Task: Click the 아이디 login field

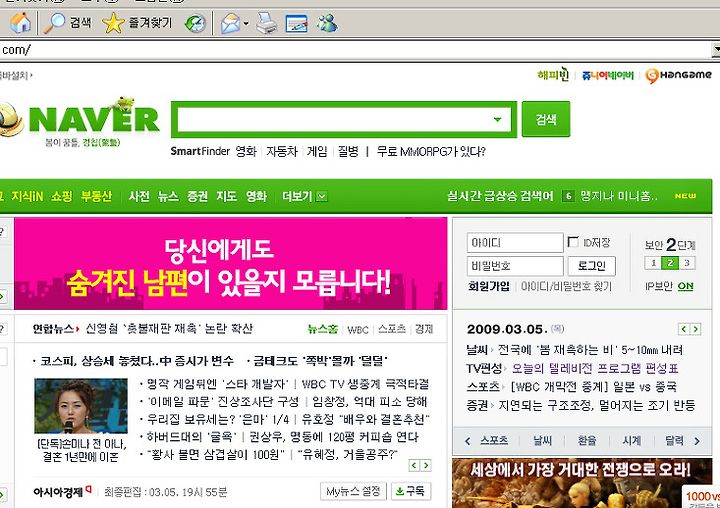Action: (515, 243)
